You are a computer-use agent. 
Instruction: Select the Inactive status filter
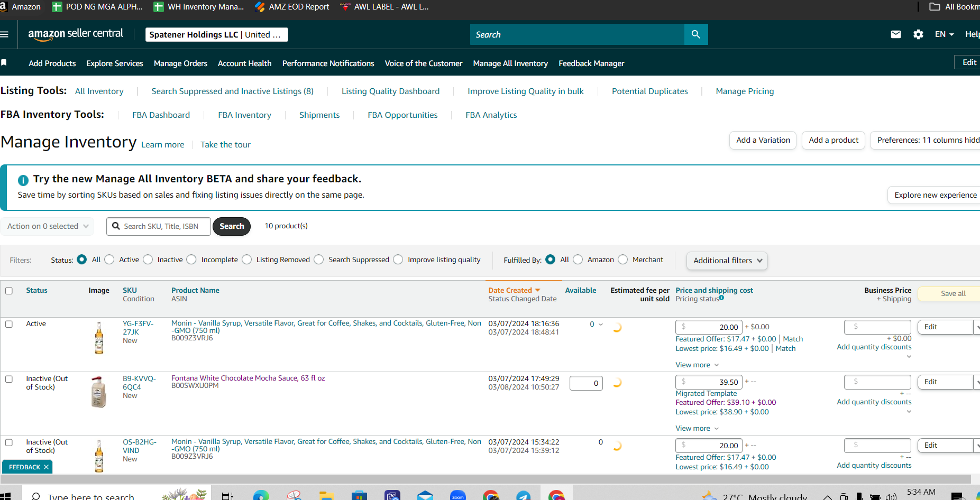tap(148, 260)
